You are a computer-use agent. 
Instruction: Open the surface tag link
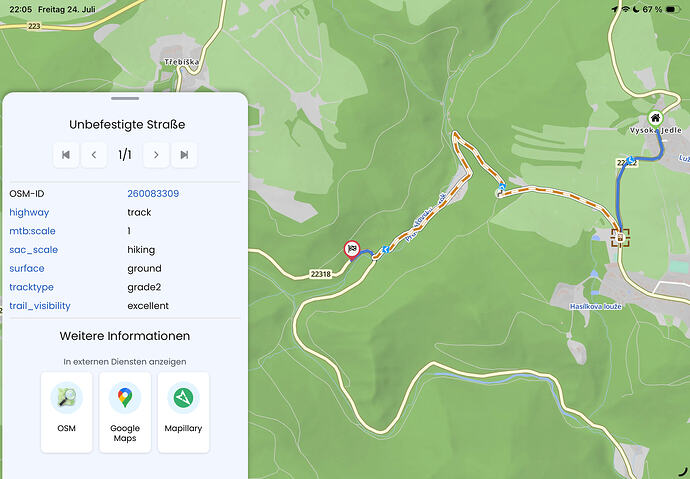[27, 268]
